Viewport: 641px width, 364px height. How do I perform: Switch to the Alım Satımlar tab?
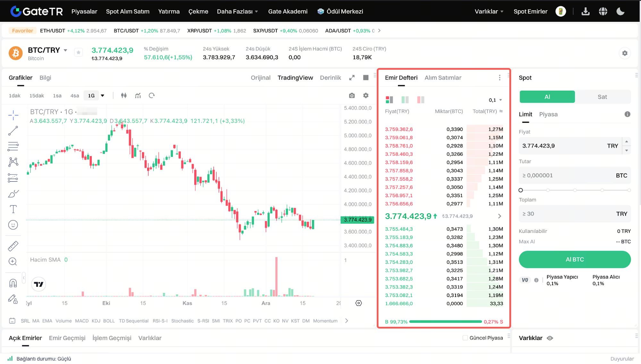[443, 78]
